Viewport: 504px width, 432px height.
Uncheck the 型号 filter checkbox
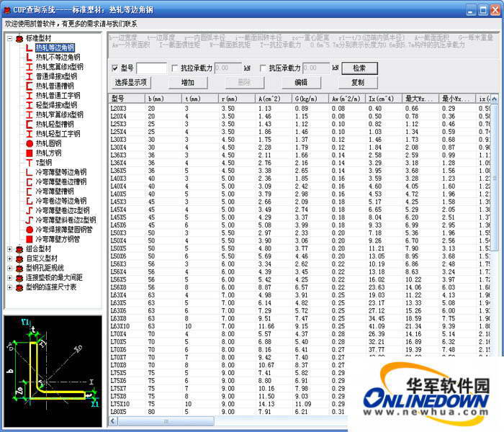pos(114,68)
